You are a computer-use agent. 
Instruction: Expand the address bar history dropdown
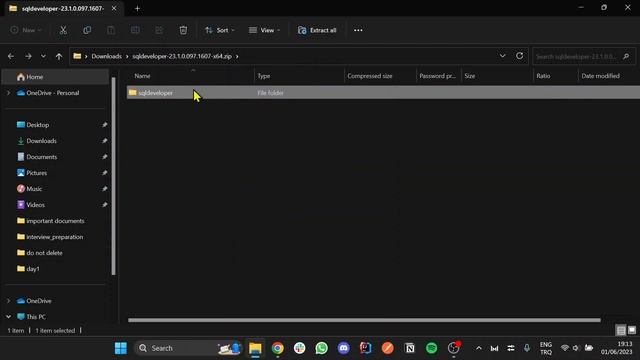click(502, 56)
